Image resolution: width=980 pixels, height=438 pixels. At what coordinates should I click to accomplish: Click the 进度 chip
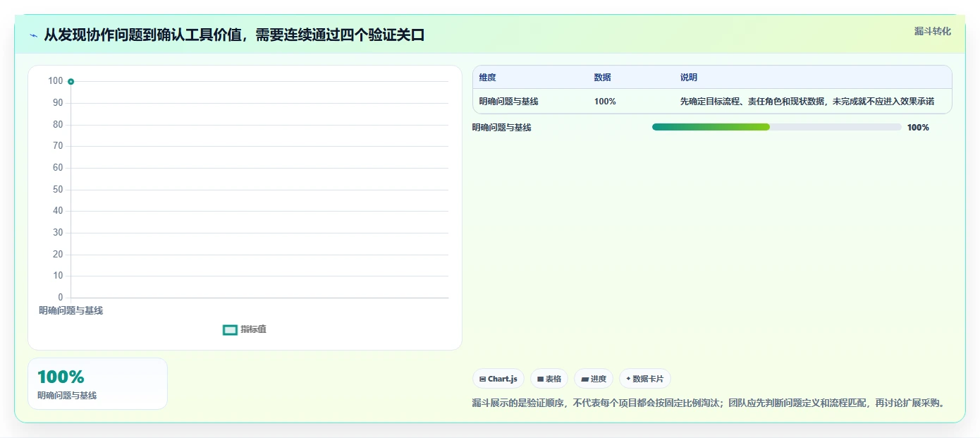pos(594,379)
